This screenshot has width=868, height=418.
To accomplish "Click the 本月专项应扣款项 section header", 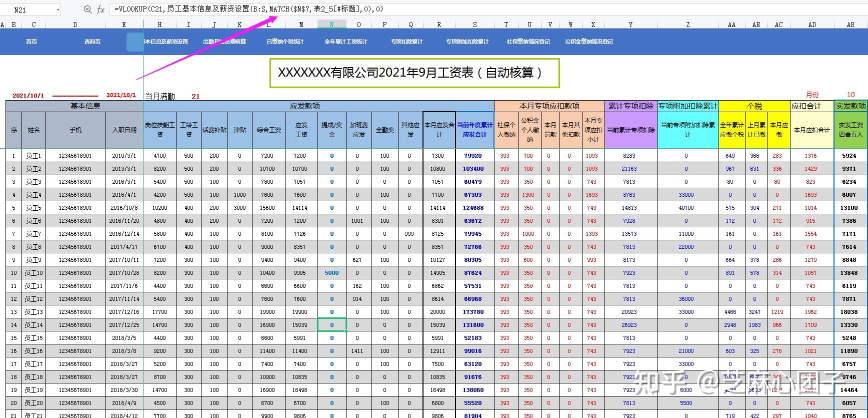I will point(549,106).
